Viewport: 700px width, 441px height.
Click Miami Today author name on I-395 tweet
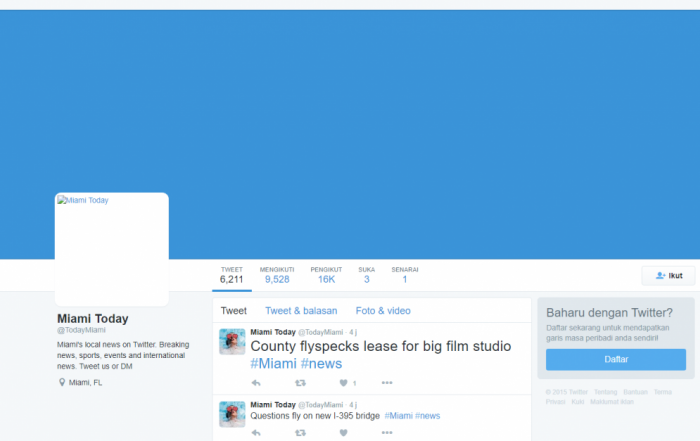pos(273,405)
